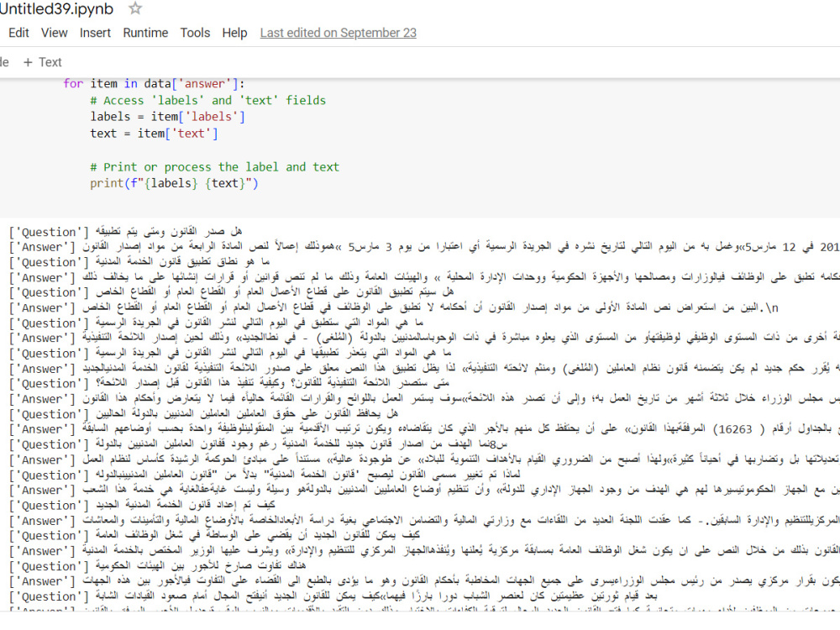The height and width of the screenshot is (630, 840).
Task: Click the code line 'for item in data['answer']:'
Action: point(154,83)
